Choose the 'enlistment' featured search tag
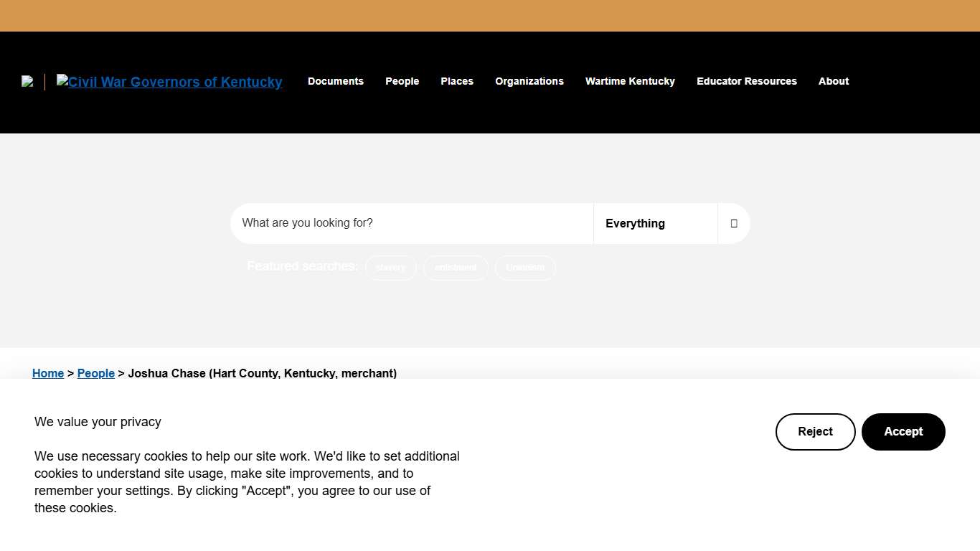 point(456,268)
